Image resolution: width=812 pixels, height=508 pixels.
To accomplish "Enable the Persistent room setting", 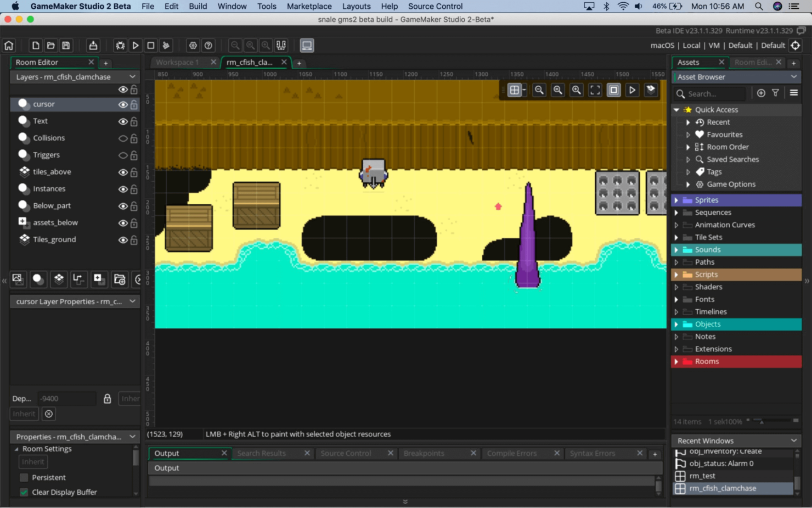I will tap(24, 477).
